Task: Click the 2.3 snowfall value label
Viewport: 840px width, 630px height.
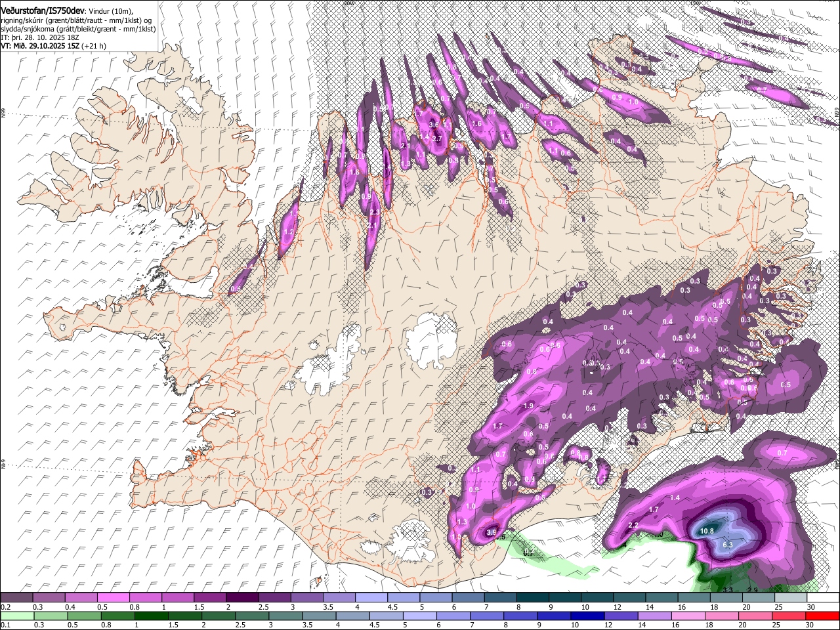Action: (x=375, y=213)
